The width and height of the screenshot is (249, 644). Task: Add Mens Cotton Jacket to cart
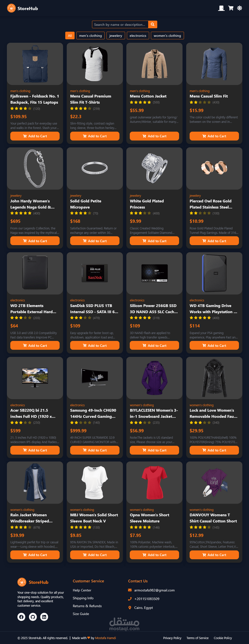tap(154, 136)
